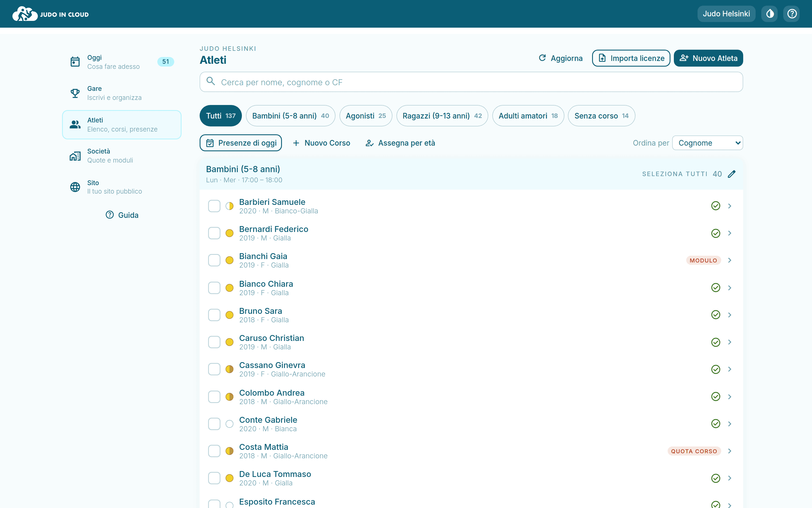Viewport: 812px width, 508px height.
Task: Check Bianchi Gaia's checkbox
Action: [214, 260]
